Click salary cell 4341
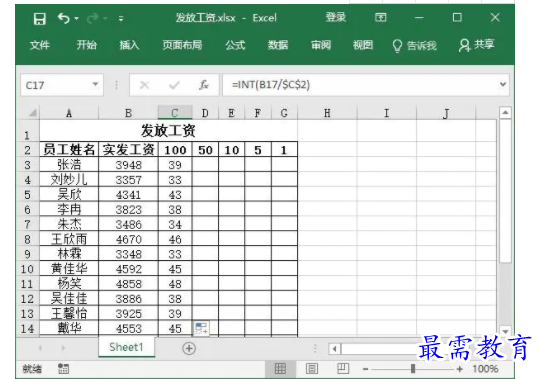540x379 pixels. click(x=128, y=195)
